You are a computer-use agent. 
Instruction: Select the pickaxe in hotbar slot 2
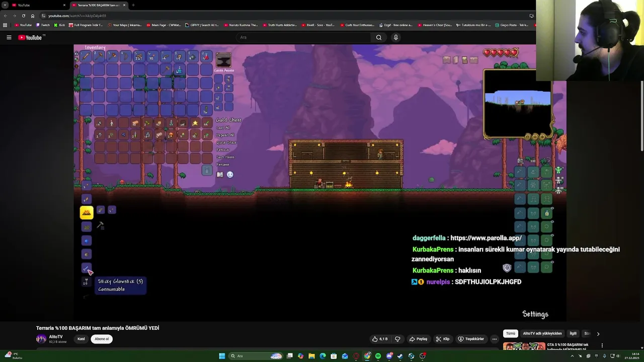pos(99,56)
